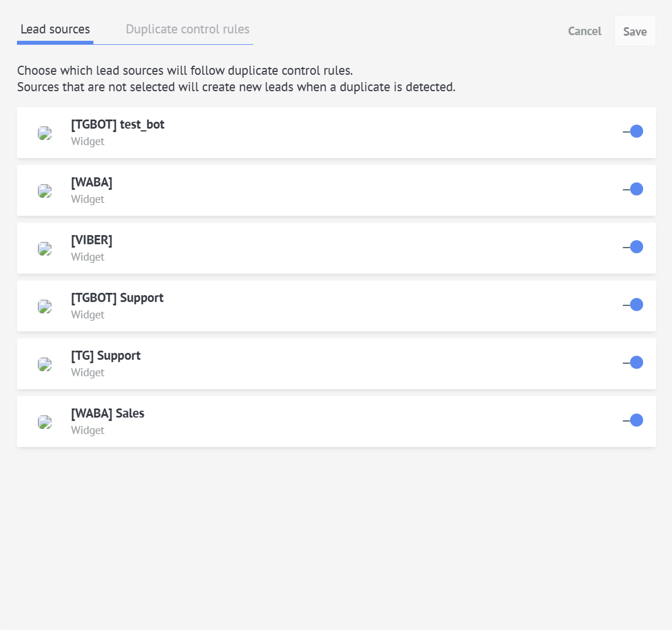
Task: Cancel the changes
Action: 585,31
